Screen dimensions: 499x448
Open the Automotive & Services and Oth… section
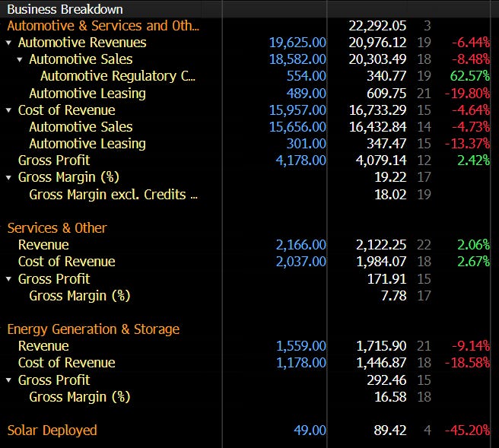103,26
